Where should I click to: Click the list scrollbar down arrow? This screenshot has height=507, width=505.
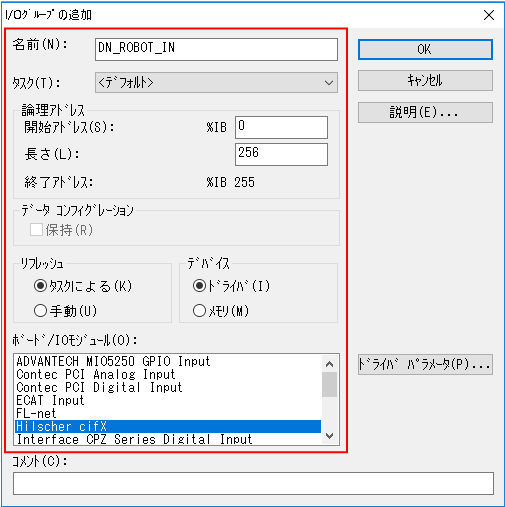click(x=329, y=436)
